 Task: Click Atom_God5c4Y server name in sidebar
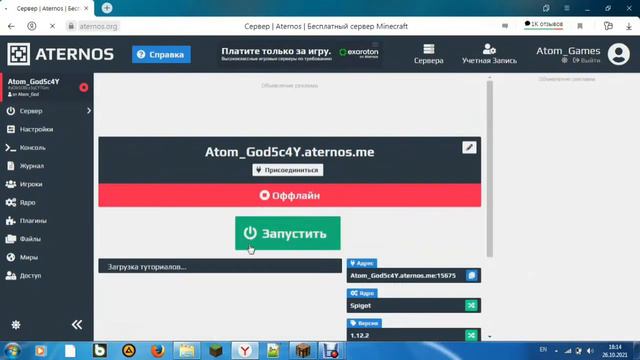pos(33,82)
